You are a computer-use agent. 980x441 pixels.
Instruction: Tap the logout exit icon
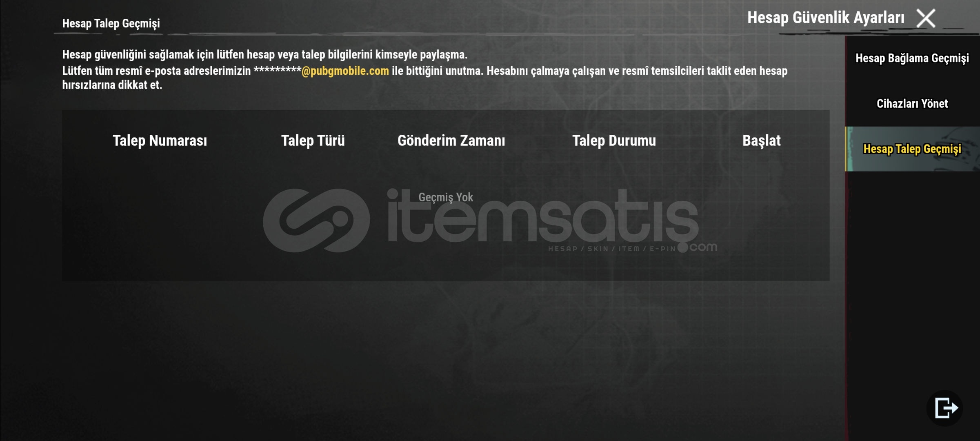click(x=945, y=408)
